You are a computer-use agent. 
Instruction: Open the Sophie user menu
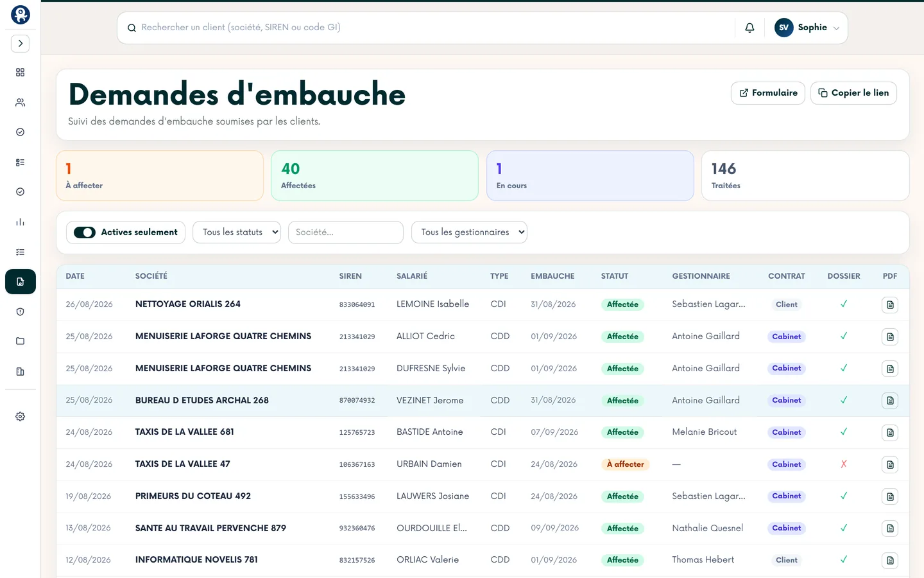click(807, 28)
